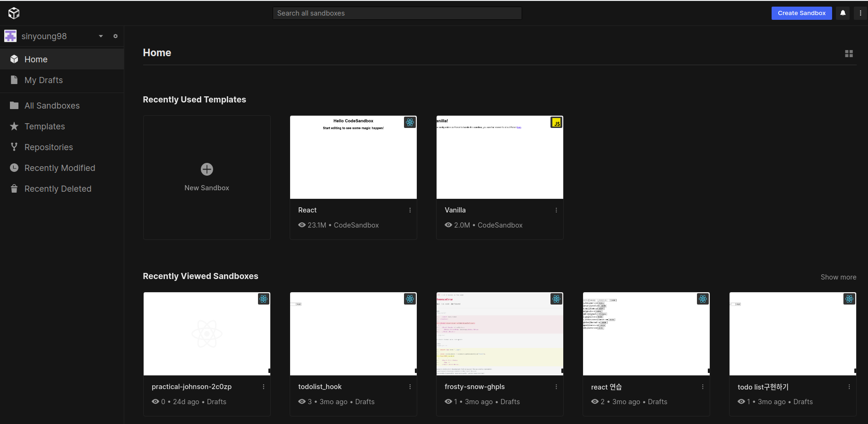Screen dimensions: 868x424
Task: Open My Drafts in sidebar
Action: click(x=62, y=80)
